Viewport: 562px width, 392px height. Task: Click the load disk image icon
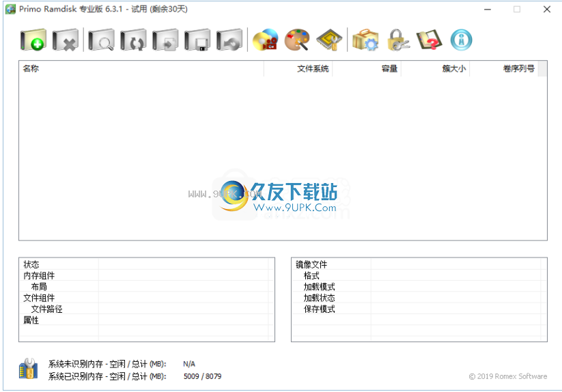click(x=165, y=40)
